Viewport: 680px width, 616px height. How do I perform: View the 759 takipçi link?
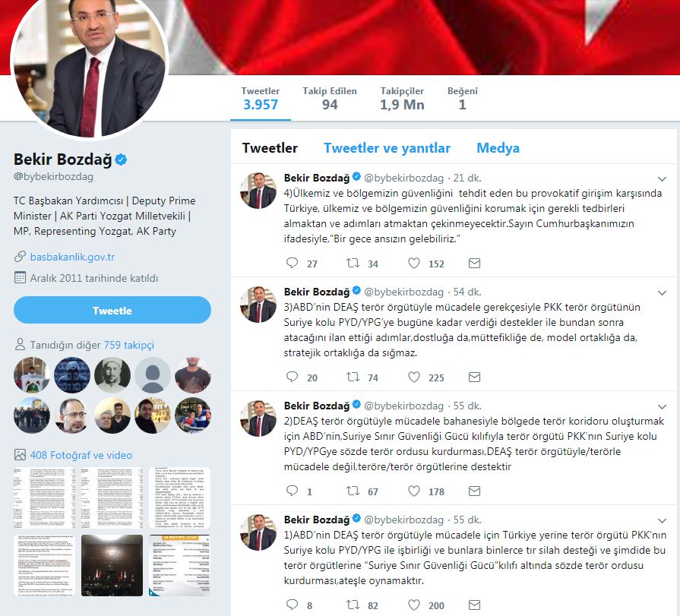(x=129, y=345)
